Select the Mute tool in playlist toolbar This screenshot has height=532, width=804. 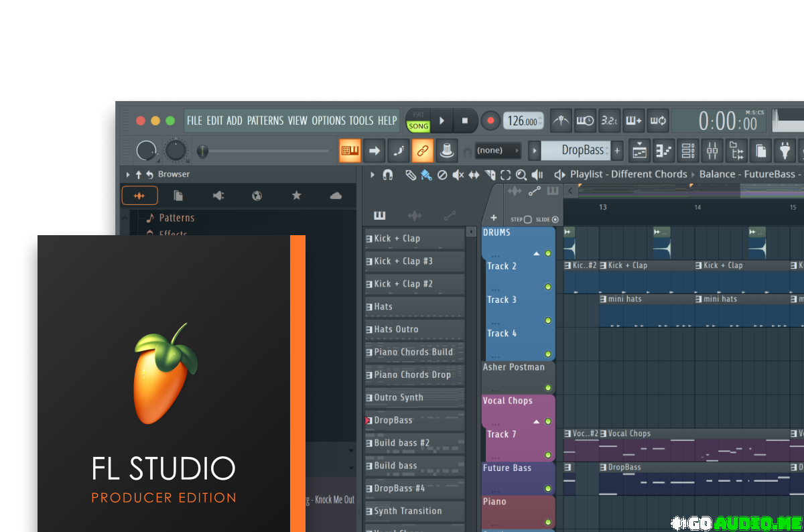458,175
